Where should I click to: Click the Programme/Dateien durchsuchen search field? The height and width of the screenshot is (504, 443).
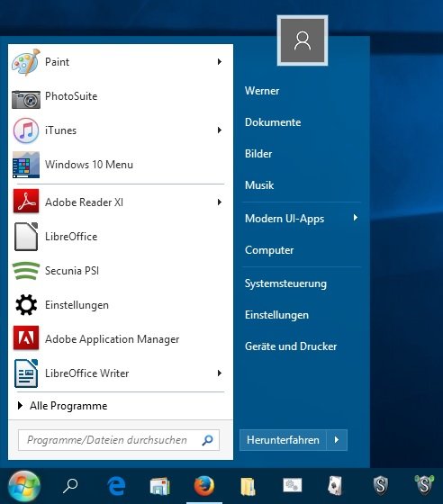[119, 440]
